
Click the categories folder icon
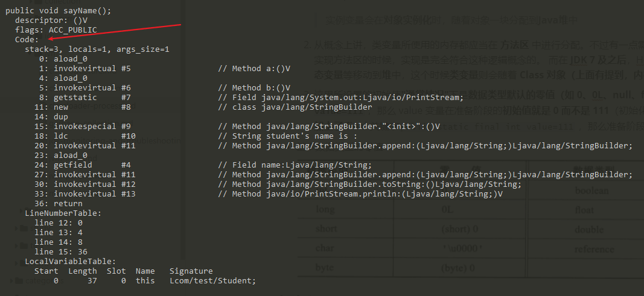pyautogui.click(x=19, y=281)
